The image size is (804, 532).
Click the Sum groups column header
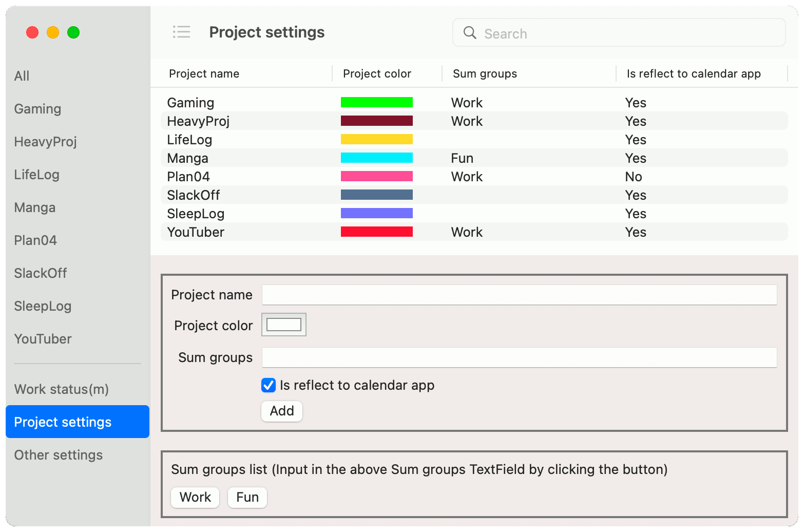pos(485,74)
